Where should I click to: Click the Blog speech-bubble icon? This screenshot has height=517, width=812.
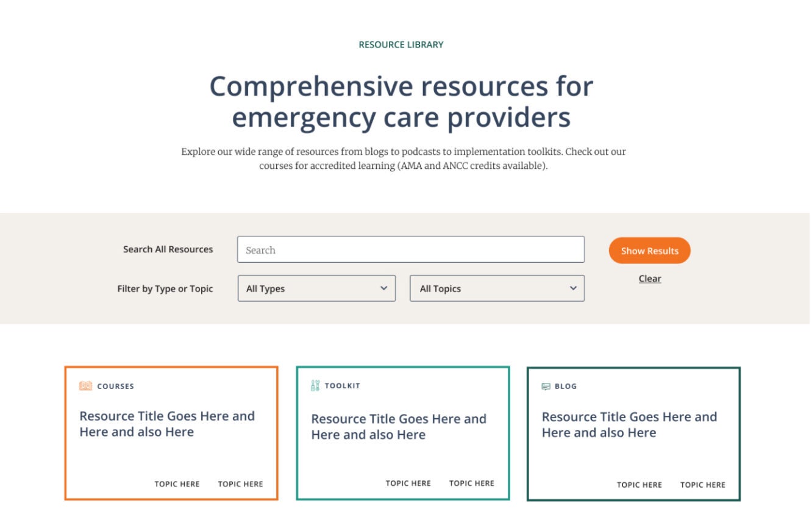click(547, 385)
